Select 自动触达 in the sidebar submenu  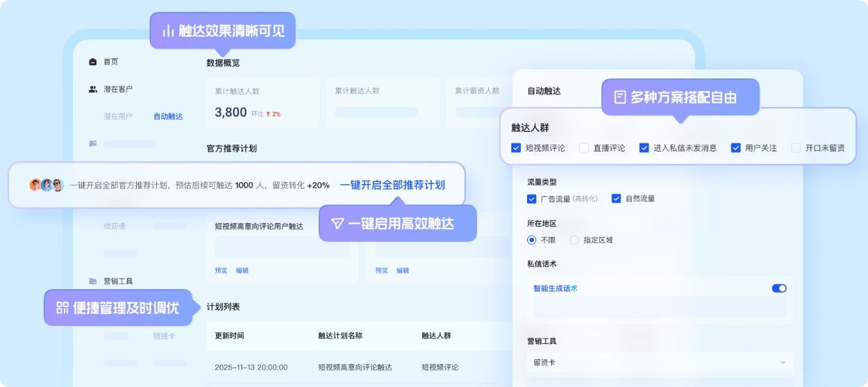[168, 117]
